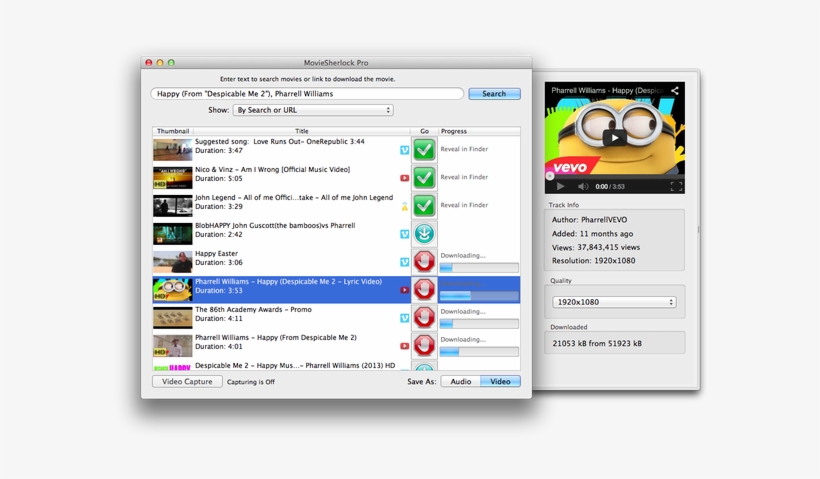The width and height of the screenshot is (820, 479).
Task: Open the Quality 1920x1080 dropdown
Action: [x=614, y=302]
